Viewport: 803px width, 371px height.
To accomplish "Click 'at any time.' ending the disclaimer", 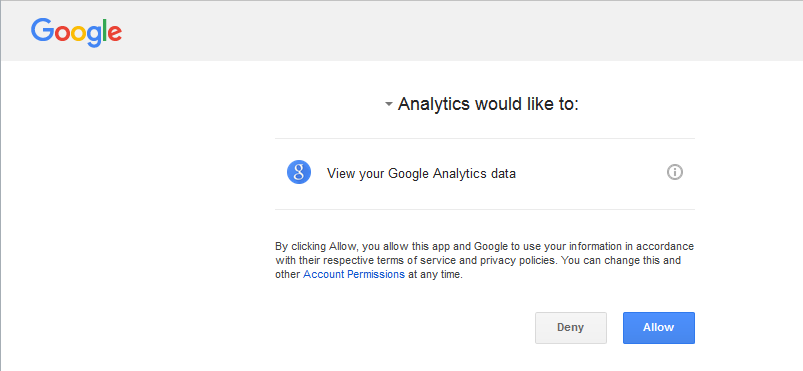I will point(435,275).
